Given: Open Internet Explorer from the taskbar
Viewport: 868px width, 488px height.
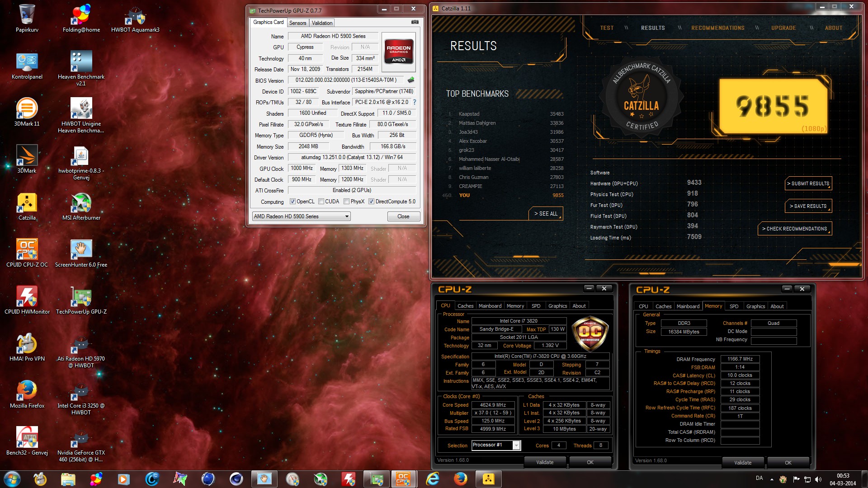Looking at the screenshot, I should [433, 479].
